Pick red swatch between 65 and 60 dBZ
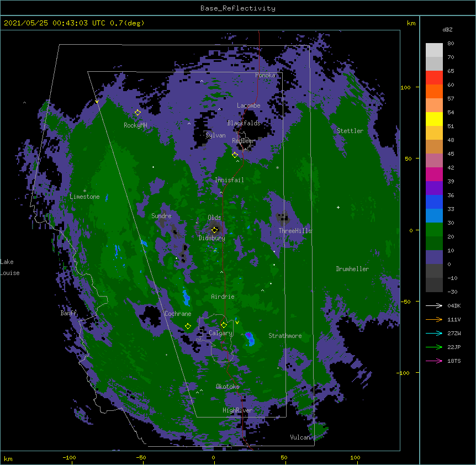Screen dimensions: 476x465 [434, 78]
